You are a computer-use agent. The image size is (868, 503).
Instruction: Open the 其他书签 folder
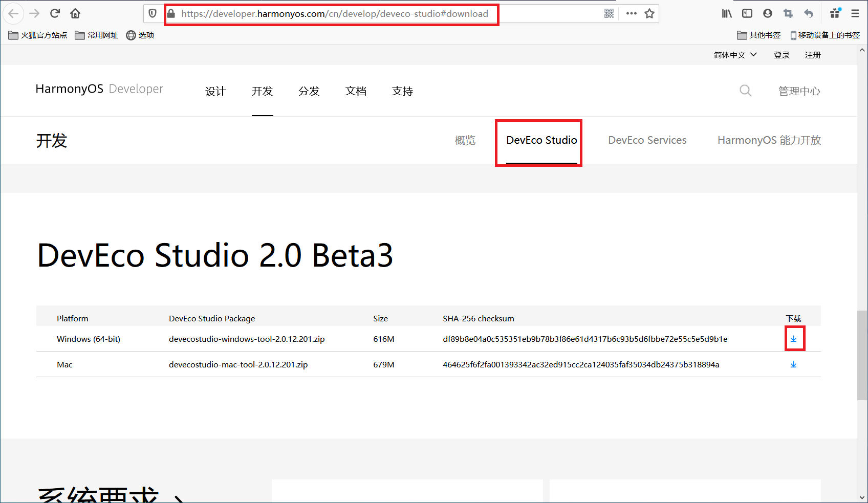pyautogui.click(x=759, y=35)
